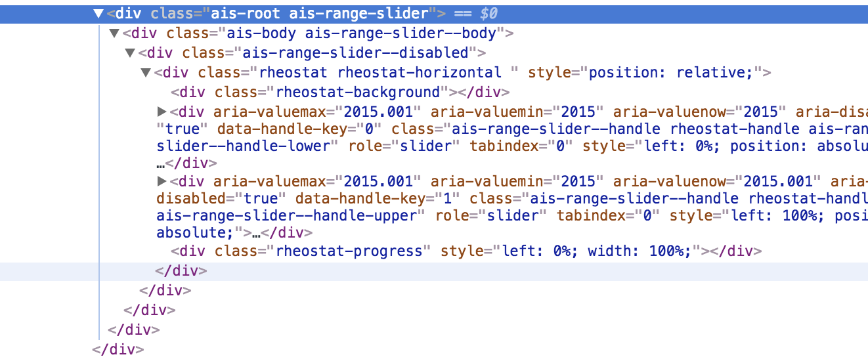The width and height of the screenshot is (868, 361).
Task: Expand the handle div with data-handle-key "0"
Action: tap(162, 112)
